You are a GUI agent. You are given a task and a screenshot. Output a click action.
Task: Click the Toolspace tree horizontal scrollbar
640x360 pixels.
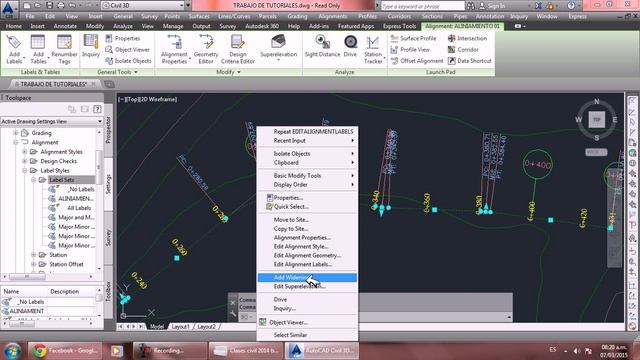(48, 276)
